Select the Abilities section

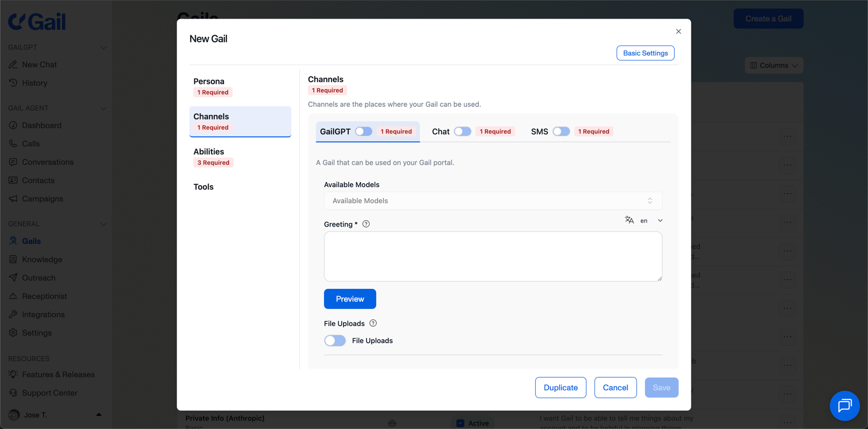coord(240,157)
